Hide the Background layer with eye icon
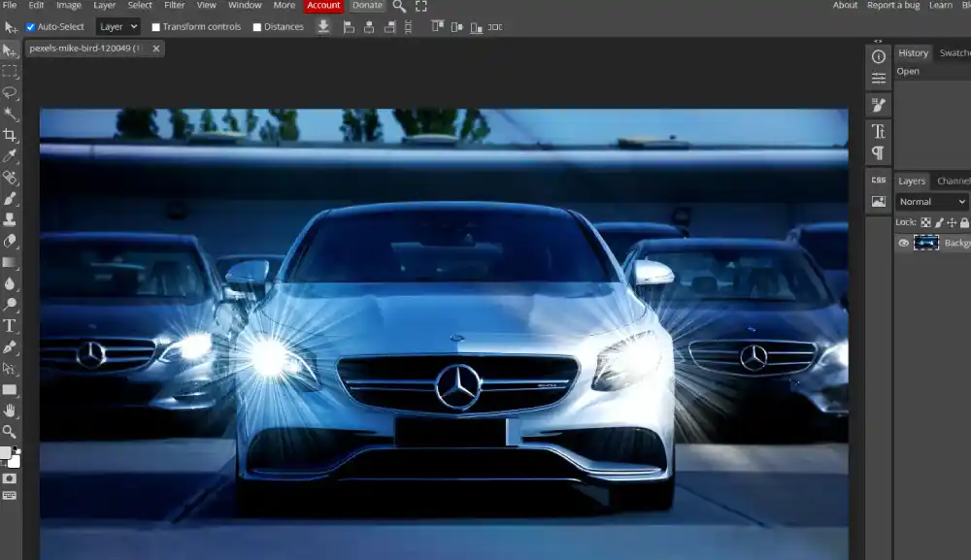 tap(903, 244)
